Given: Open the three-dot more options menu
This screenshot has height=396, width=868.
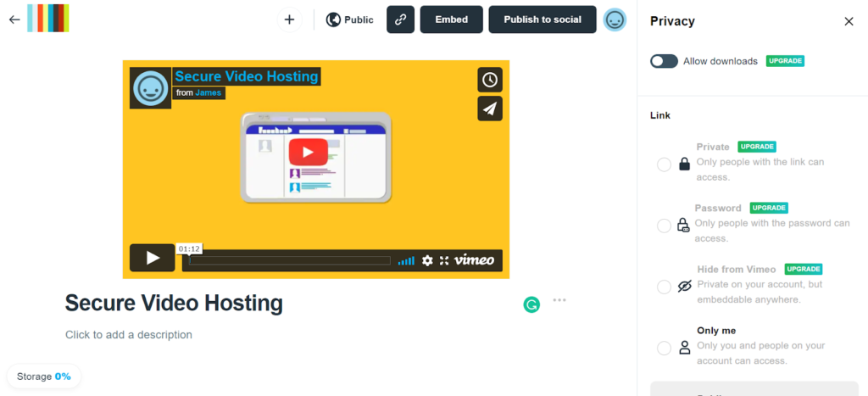Looking at the screenshot, I should pyautogui.click(x=559, y=300).
